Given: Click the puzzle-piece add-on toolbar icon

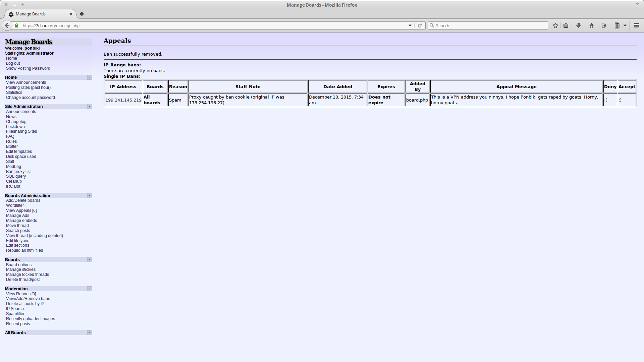Looking at the screenshot, I should click(x=604, y=25).
